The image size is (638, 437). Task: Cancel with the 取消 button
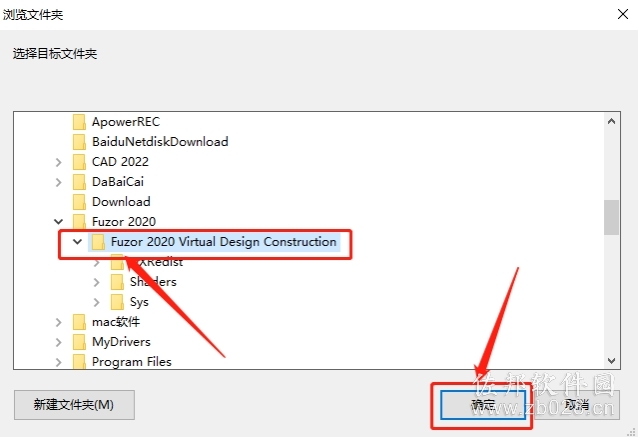click(x=577, y=405)
